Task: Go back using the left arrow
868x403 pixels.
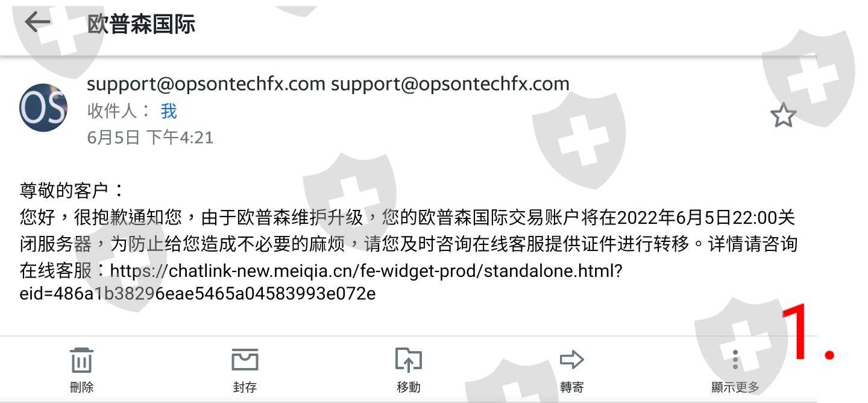Action: [37, 22]
